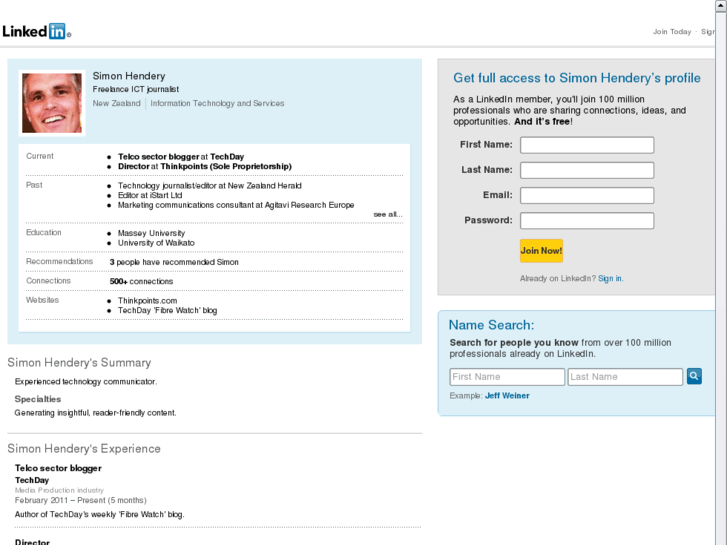This screenshot has width=727, height=545.
Task: Click TechDay company name under Experience
Action: [32, 480]
